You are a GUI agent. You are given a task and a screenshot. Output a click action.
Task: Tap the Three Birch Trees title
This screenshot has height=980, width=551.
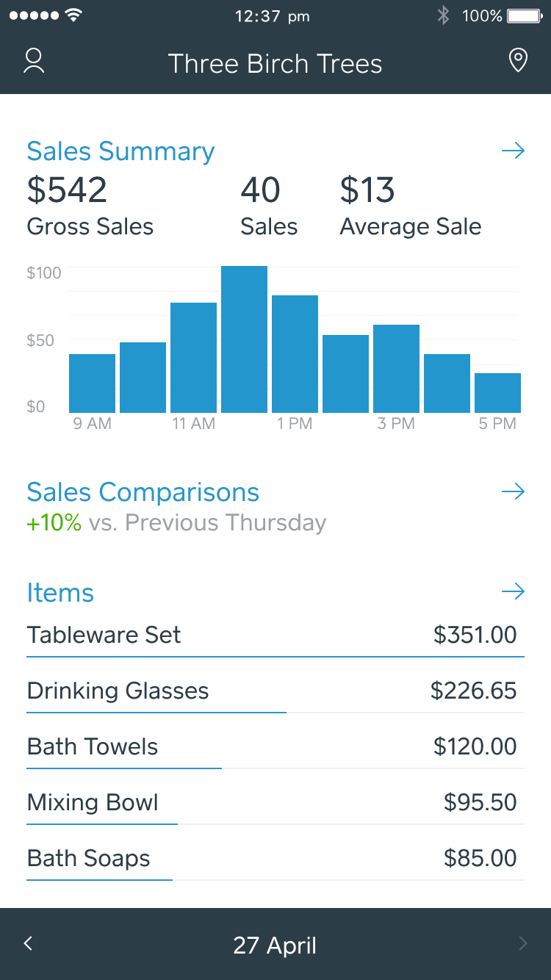click(x=275, y=63)
